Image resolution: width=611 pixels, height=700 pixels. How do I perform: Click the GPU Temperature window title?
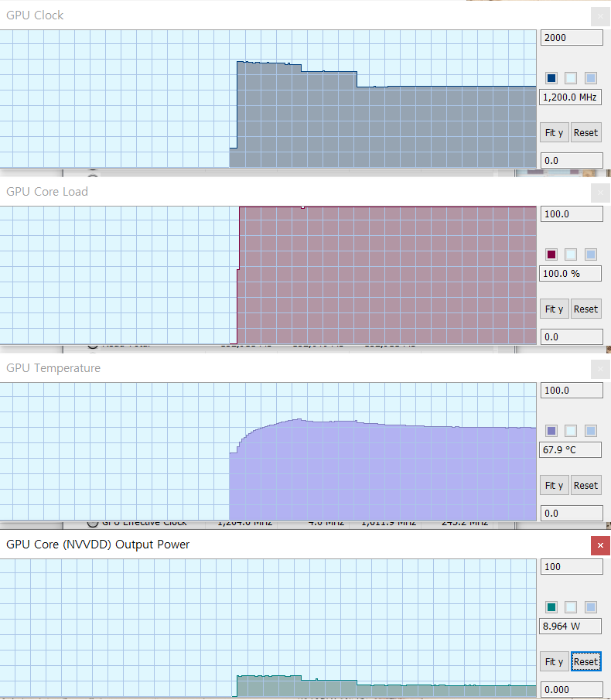(x=53, y=368)
